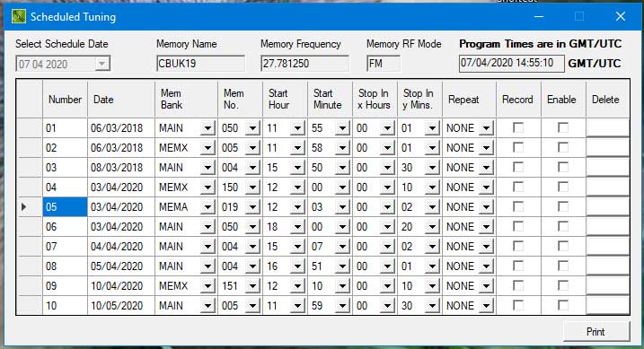Open Repeat dropdown in row 07

(x=486, y=247)
